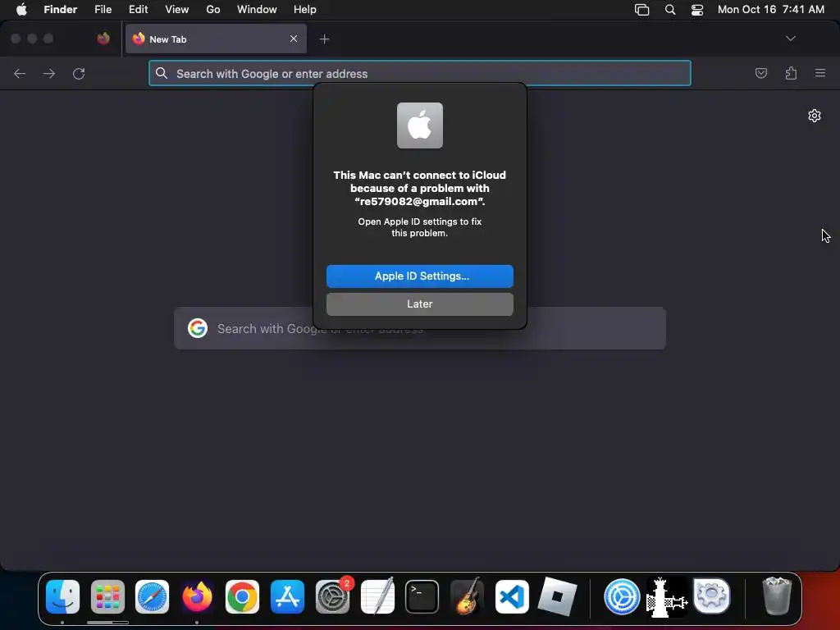Open the blue gear app in the Dock

click(622, 596)
